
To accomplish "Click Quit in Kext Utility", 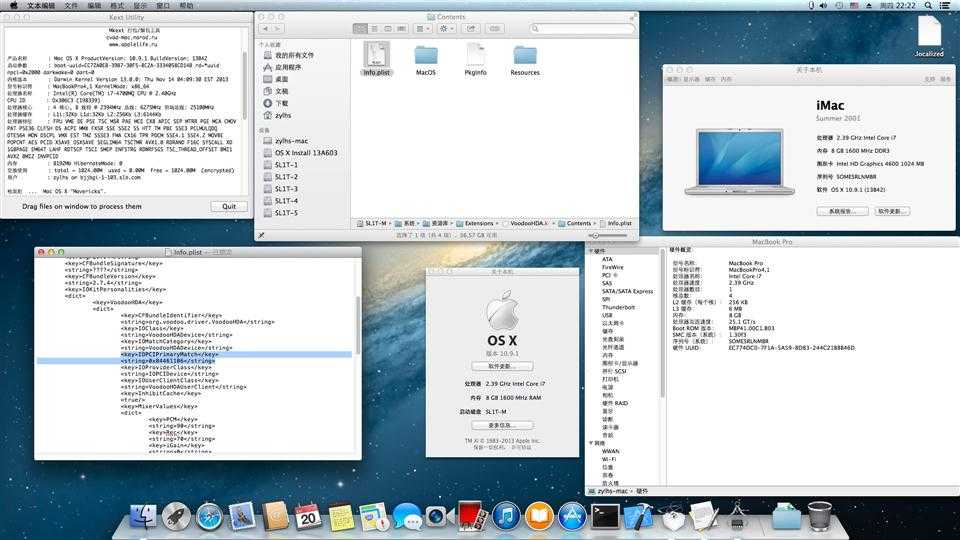I will [229, 206].
